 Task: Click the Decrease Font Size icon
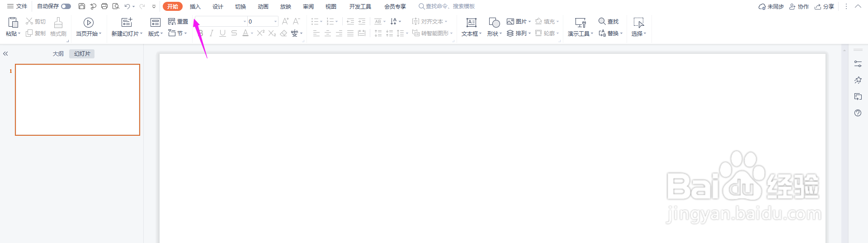[296, 21]
